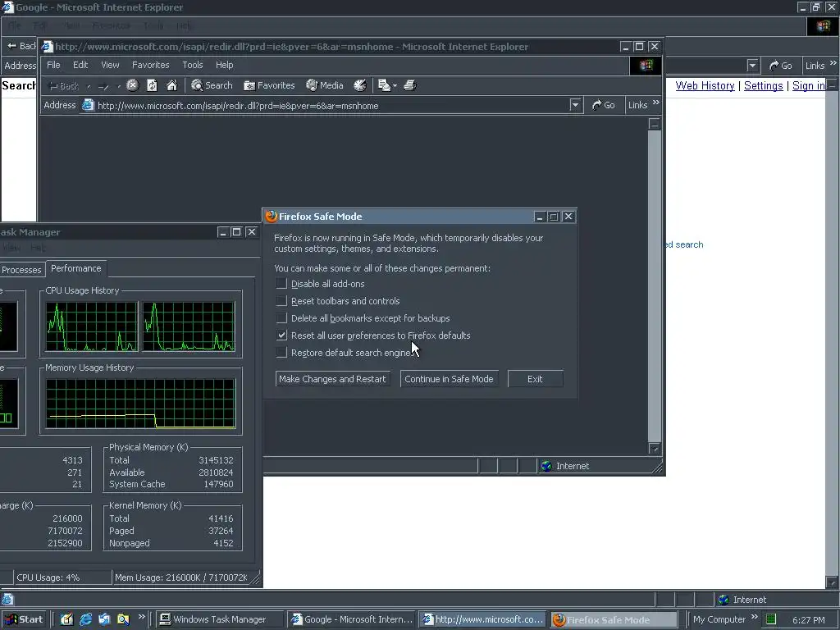Open Favorites pane from the Microsoft IE toolbar
840x630 pixels.
coord(269,85)
